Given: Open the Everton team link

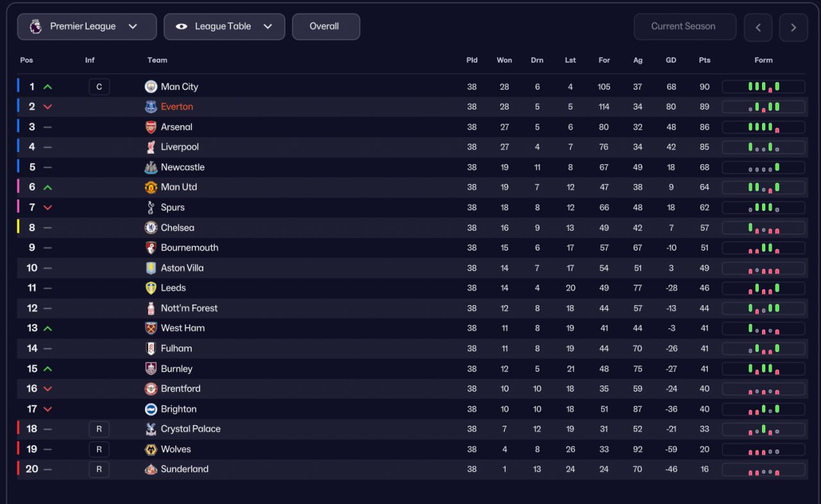Looking at the screenshot, I should [x=177, y=107].
